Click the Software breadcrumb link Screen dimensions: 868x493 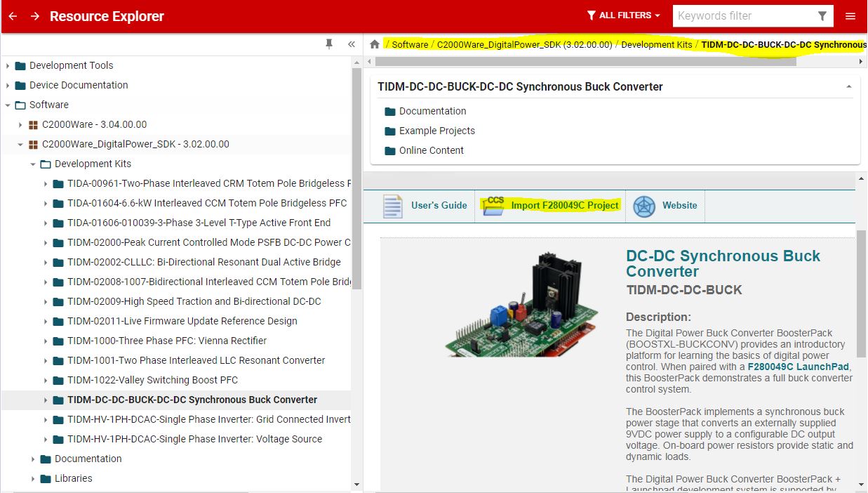pos(410,44)
